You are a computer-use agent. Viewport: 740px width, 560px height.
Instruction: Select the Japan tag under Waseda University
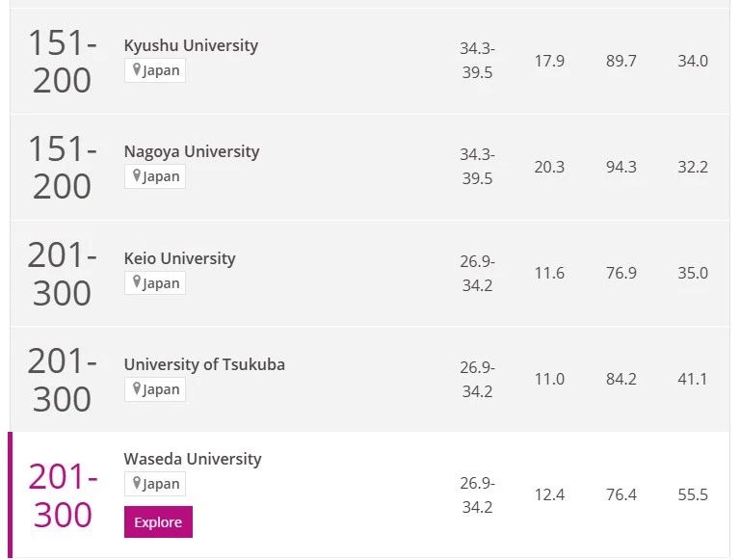[155, 484]
